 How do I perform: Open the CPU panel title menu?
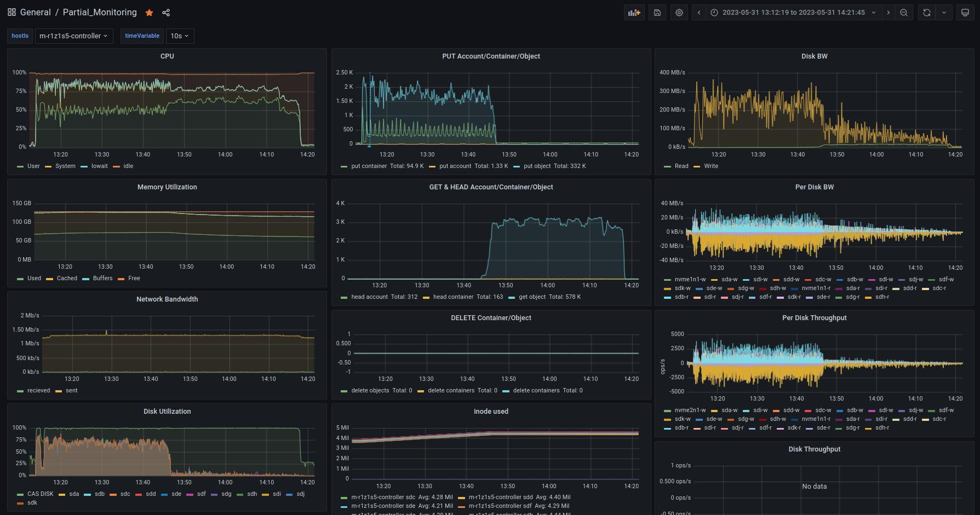tap(167, 56)
